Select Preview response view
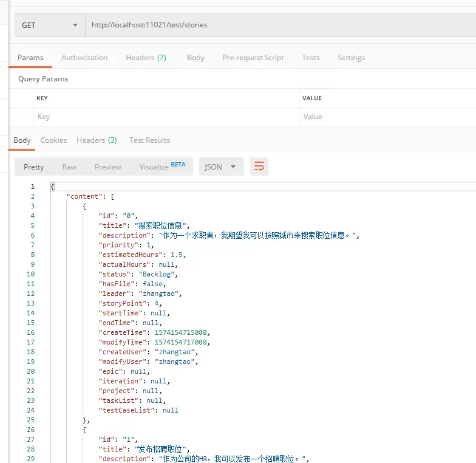 tap(108, 166)
